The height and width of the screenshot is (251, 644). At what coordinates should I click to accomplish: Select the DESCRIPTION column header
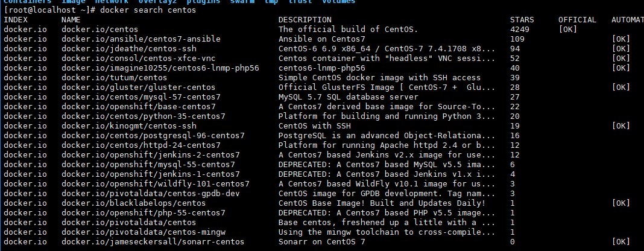(x=305, y=20)
